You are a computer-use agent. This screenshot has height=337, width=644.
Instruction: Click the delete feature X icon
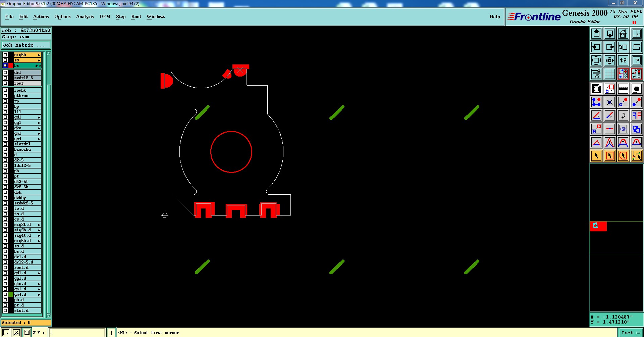click(x=610, y=102)
